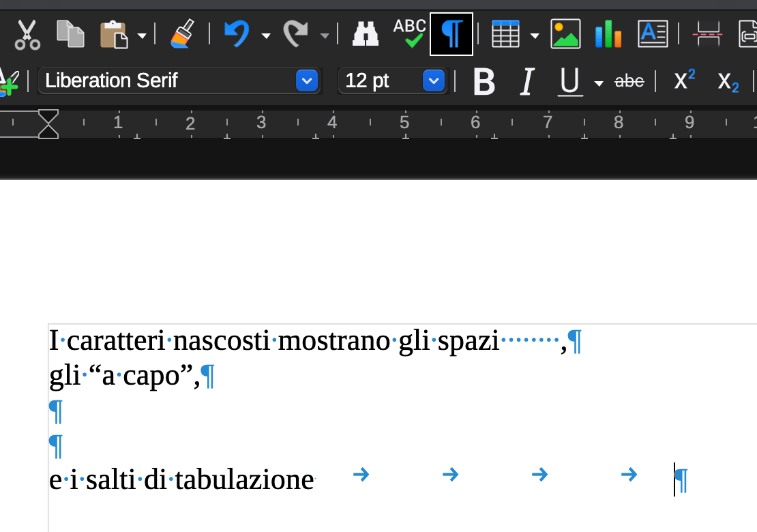The width and height of the screenshot is (757, 532).
Task: Toggle strikethrough text
Action: click(x=629, y=82)
